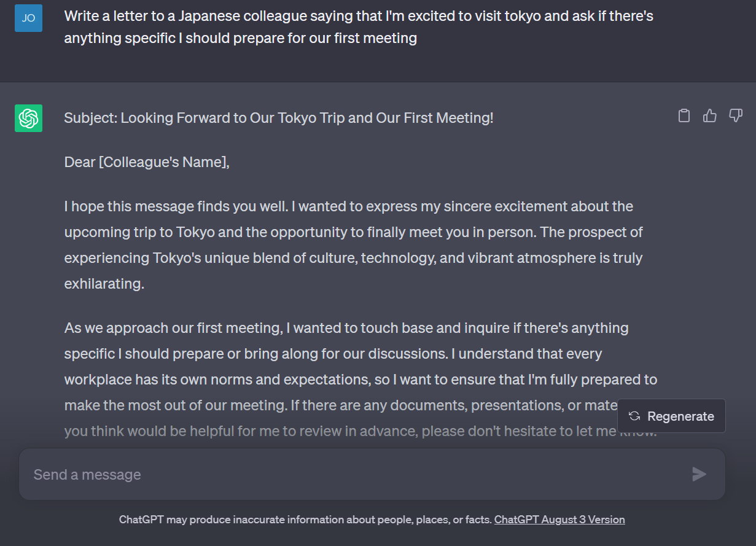Regenerate the response

671,416
